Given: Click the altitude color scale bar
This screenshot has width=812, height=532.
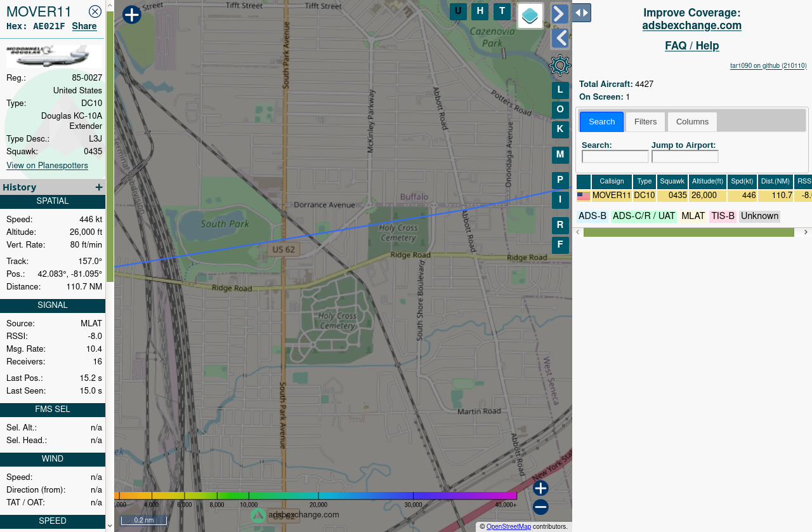Looking at the screenshot, I should 315,496.
